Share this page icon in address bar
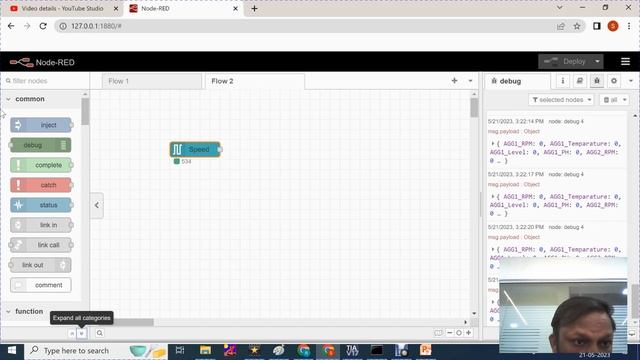640x360 pixels. pos(560,26)
